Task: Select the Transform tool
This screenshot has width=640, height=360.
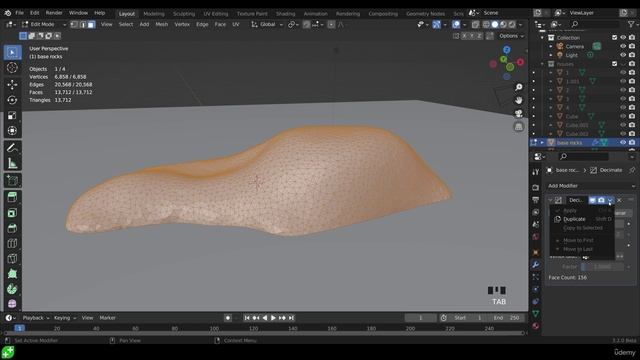Action: pyautogui.click(x=12, y=131)
